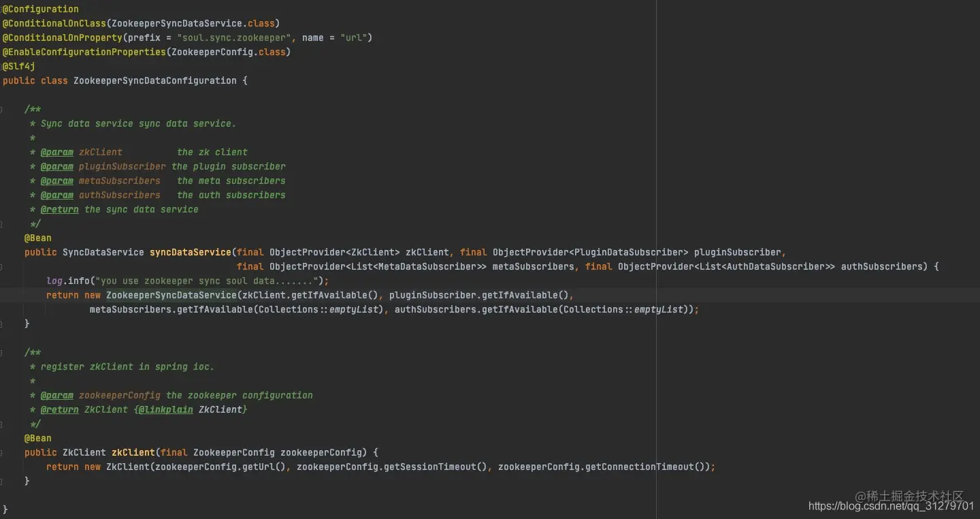Screen dimensions: 980x519
Task: Click the comment text 'the plugin subscriber'
Action: tap(229, 166)
